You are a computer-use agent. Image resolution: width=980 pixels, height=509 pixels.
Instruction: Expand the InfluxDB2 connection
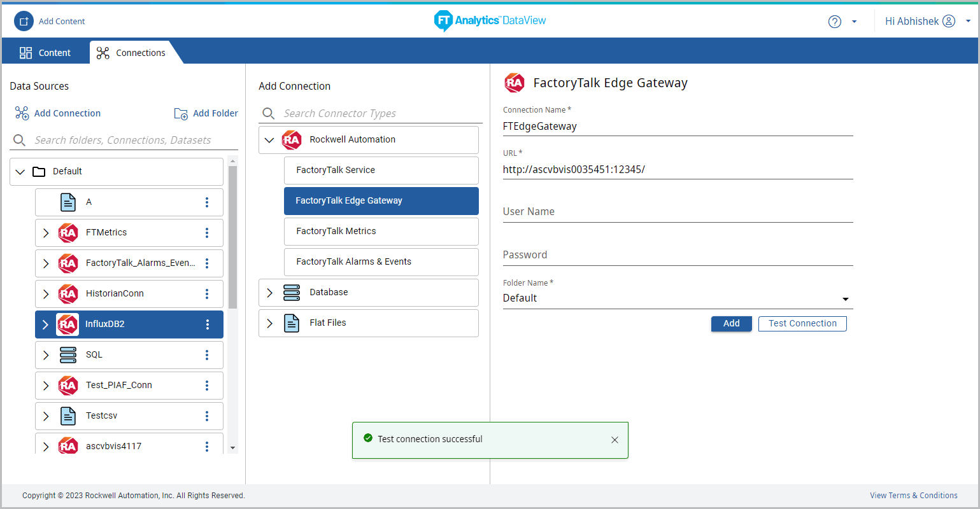coord(46,324)
